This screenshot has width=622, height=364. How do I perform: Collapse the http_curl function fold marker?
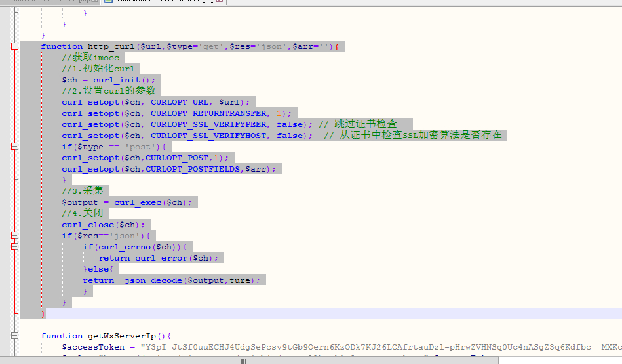14,46
